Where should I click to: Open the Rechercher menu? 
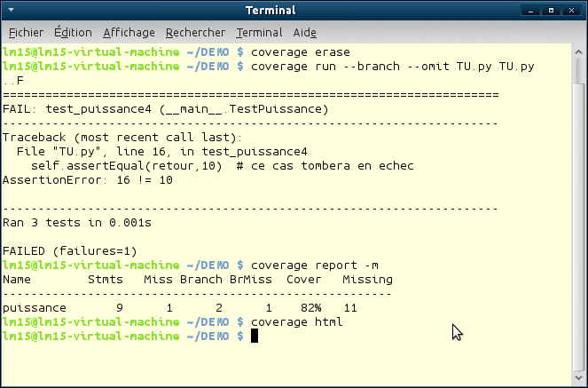pos(195,32)
